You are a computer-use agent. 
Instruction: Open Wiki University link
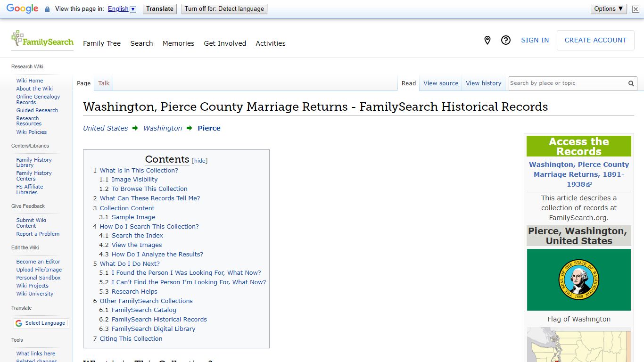tap(35, 294)
